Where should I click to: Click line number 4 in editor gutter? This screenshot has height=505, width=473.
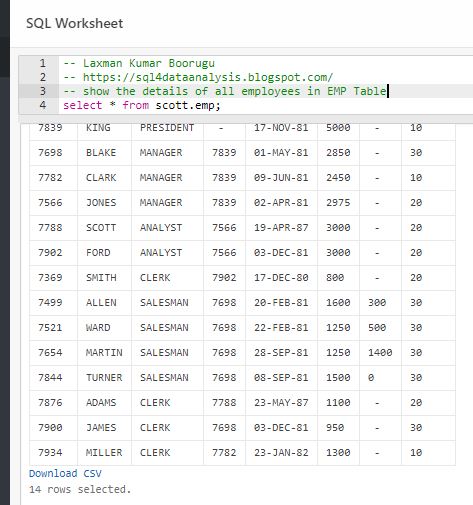coord(43,105)
